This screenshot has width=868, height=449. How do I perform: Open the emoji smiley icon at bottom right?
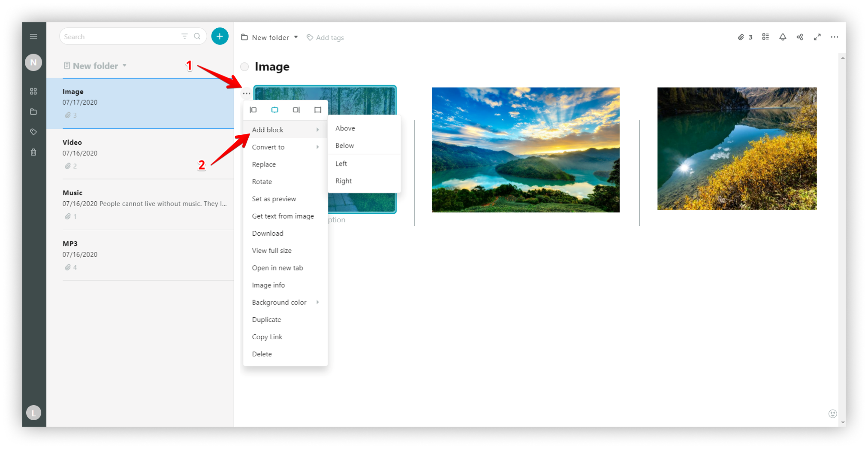[833, 414]
